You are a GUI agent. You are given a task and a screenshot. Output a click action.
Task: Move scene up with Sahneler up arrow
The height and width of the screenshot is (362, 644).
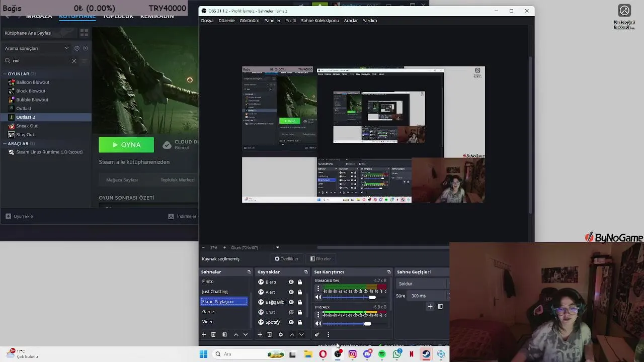pyautogui.click(x=236, y=334)
